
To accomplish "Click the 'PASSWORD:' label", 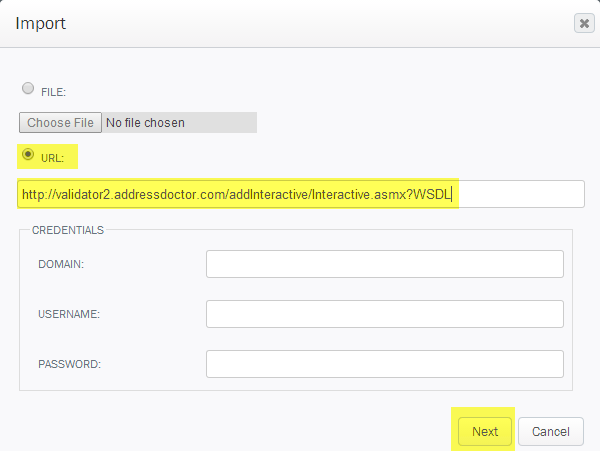I will (x=69, y=364).
